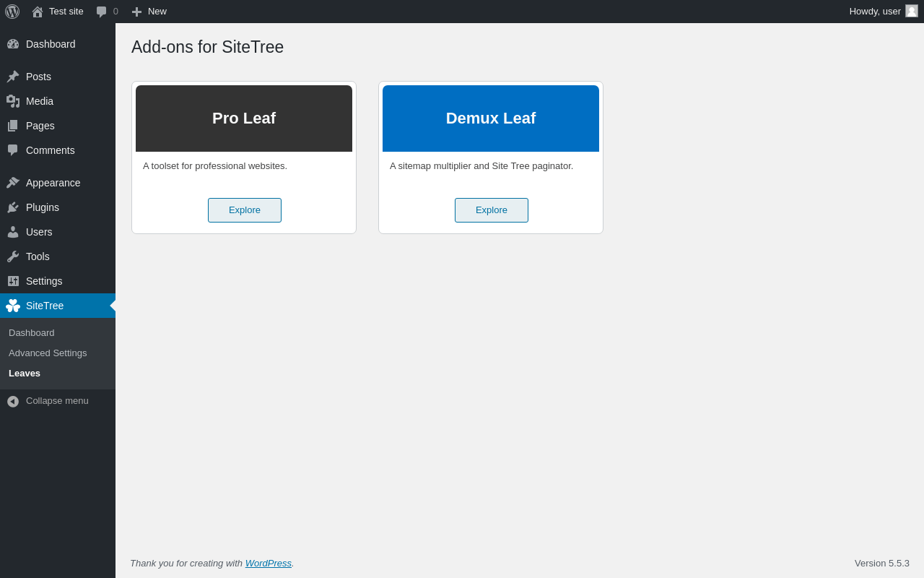Click the Dashboard gauge icon in sidebar
The image size is (924, 578).
(x=13, y=44)
